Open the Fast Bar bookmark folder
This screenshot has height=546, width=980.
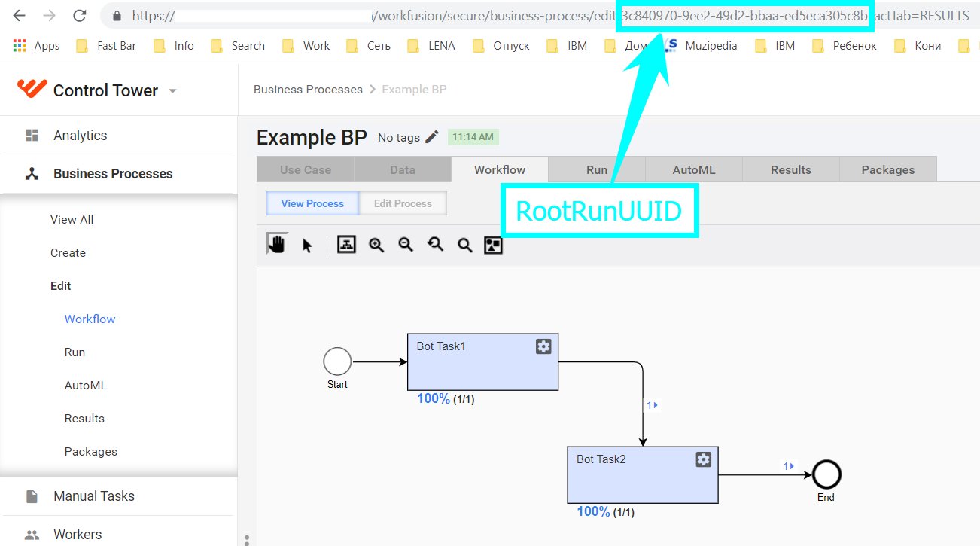click(x=106, y=46)
